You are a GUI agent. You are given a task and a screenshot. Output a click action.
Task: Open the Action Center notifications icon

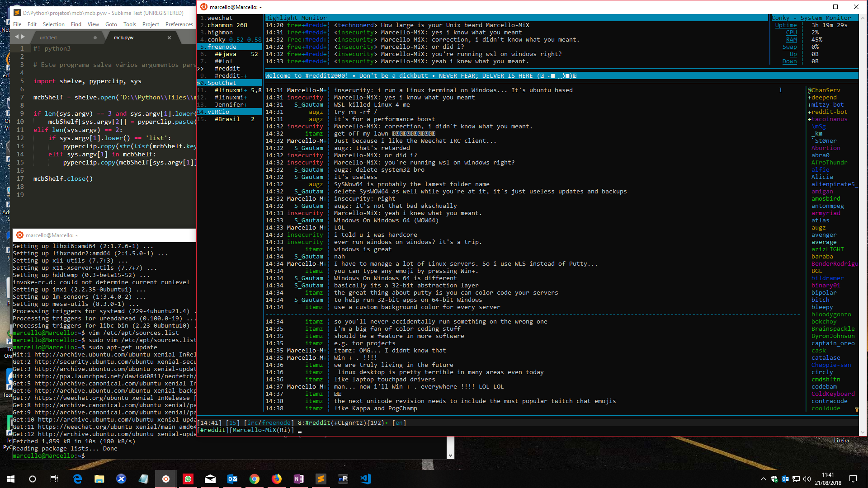pos(853,479)
